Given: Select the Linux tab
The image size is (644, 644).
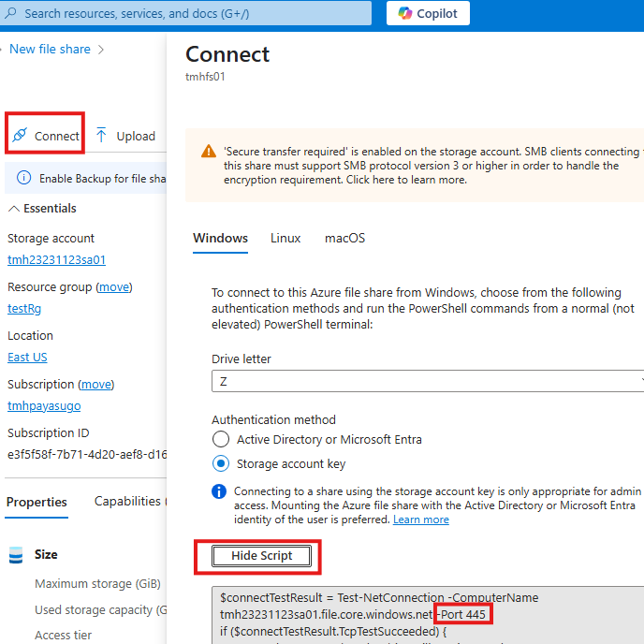Looking at the screenshot, I should coord(285,238).
